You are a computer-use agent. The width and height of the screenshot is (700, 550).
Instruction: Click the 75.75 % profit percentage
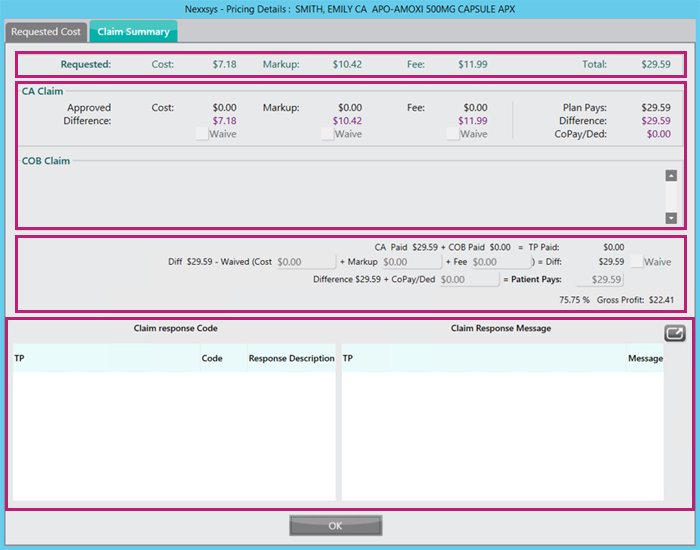click(574, 300)
